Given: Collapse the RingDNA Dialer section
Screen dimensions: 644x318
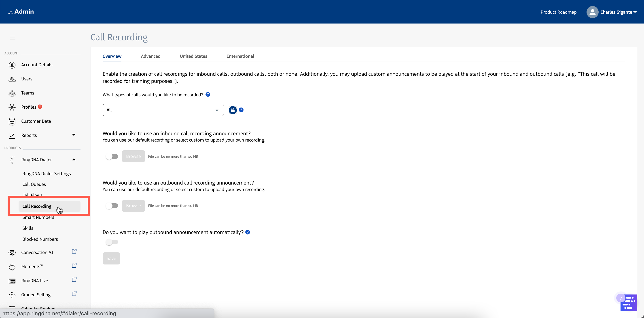Looking at the screenshot, I should (74, 159).
